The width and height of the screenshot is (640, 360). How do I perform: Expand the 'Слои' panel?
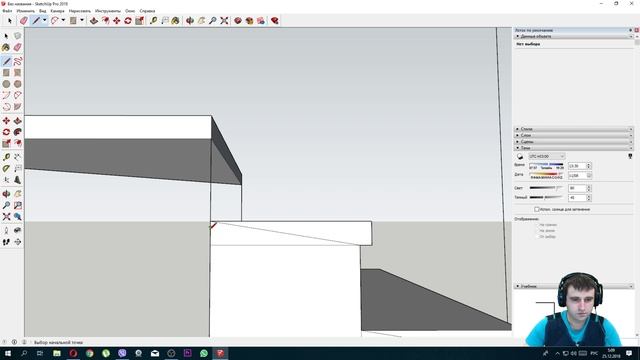click(573, 135)
